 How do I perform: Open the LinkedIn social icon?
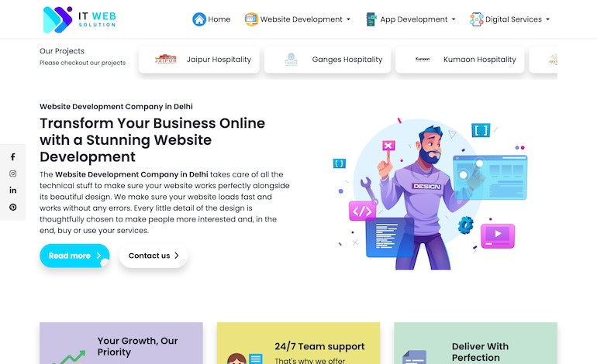[x=13, y=191]
